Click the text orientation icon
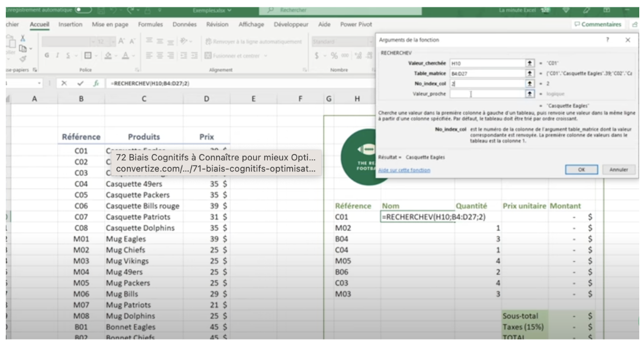Screen dimensions: 644x348 click(x=185, y=42)
